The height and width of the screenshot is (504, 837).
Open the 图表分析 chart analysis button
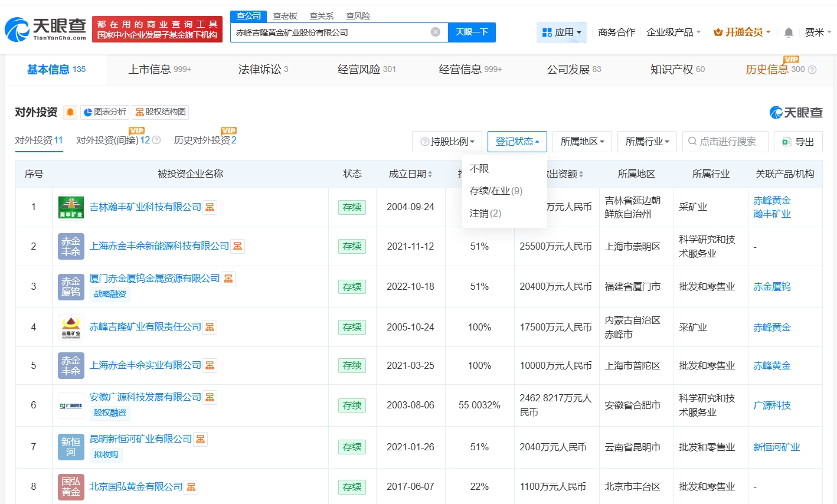coord(104,112)
